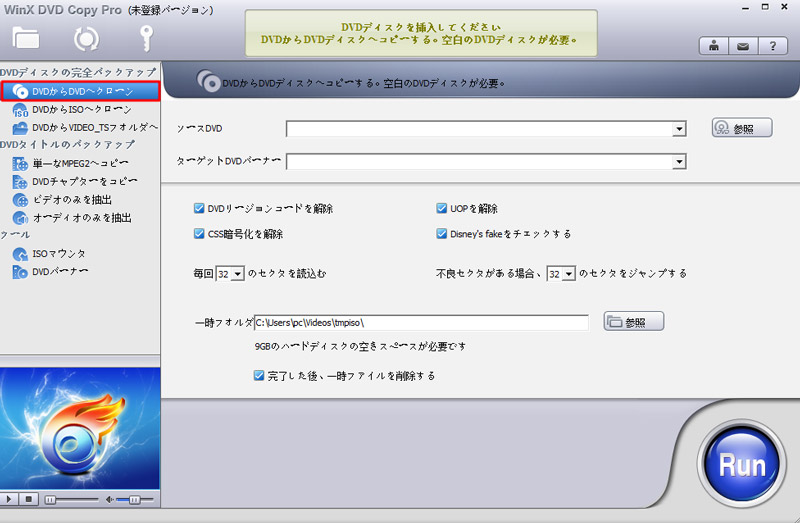Click the playback progress slider
Screen dimensions: 800x523
click(x=71, y=500)
